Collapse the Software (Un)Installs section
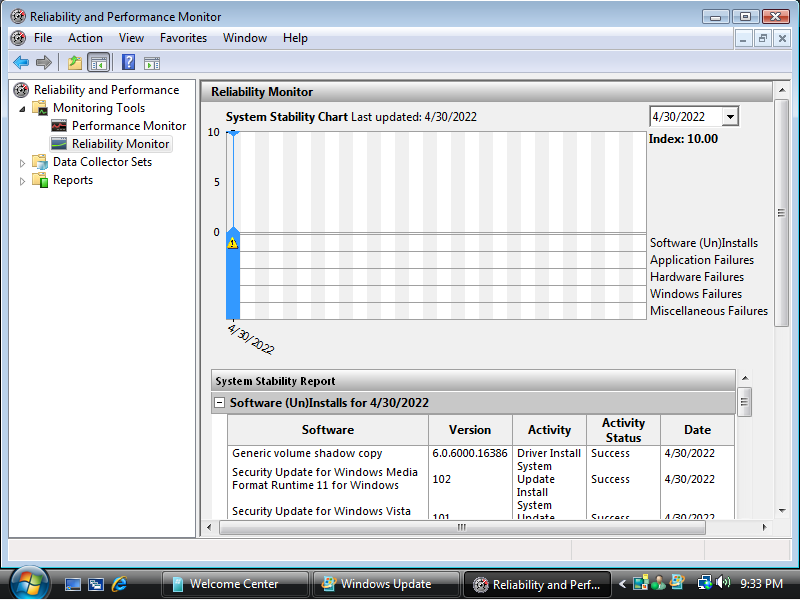 pyautogui.click(x=219, y=403)
